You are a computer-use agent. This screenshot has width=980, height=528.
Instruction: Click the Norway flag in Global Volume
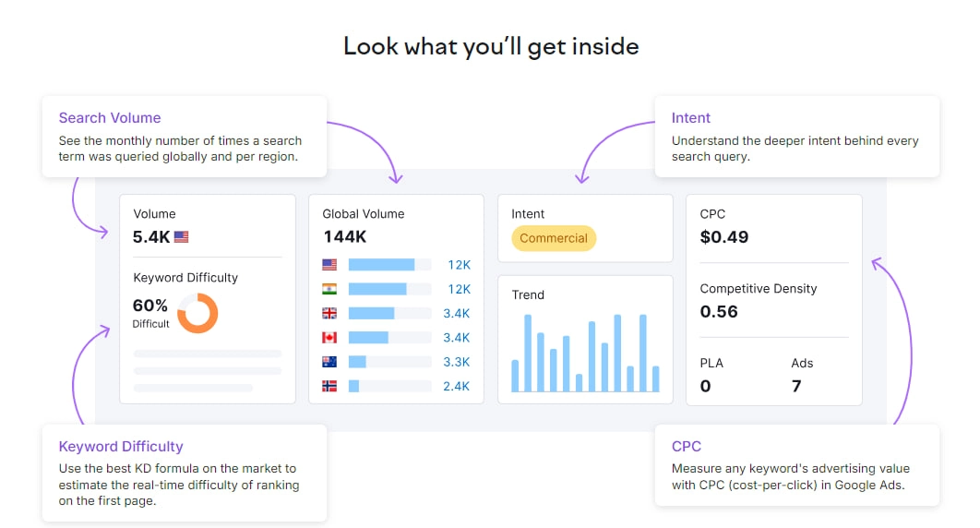[329, 386]
